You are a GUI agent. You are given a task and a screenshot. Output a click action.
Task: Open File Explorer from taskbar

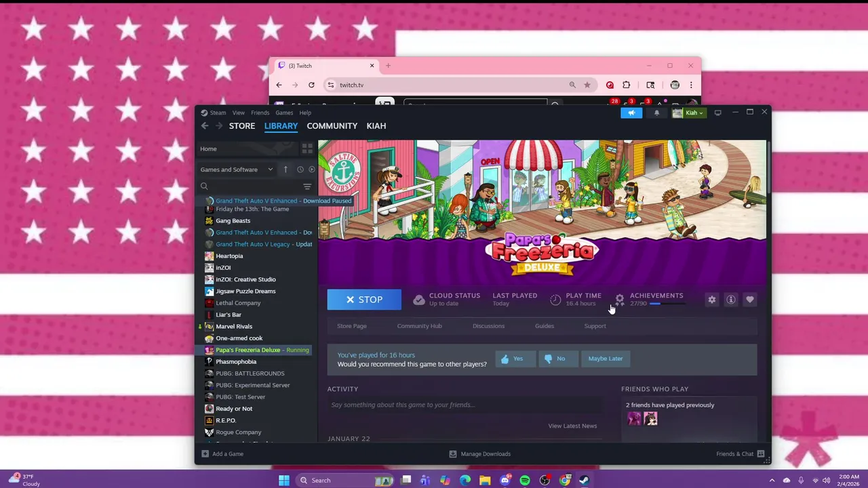click(x=485, y=481)
